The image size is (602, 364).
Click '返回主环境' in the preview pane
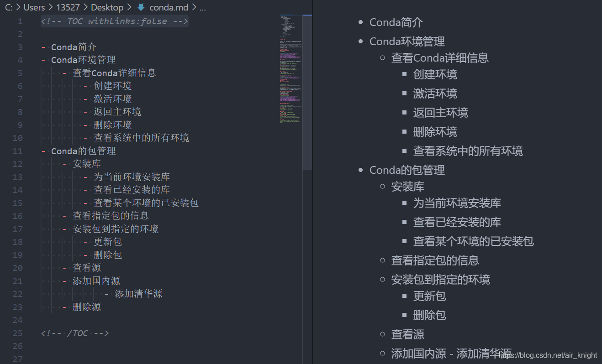pyautogui.click(x=441, y=113)
